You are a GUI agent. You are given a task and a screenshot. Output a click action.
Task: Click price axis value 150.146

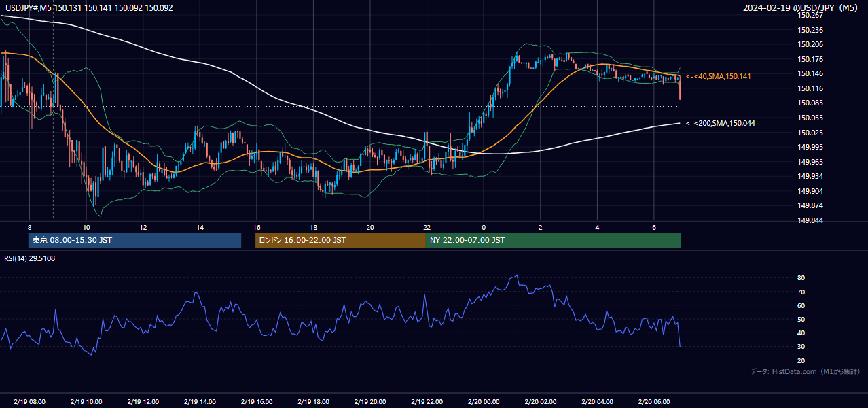810,74
